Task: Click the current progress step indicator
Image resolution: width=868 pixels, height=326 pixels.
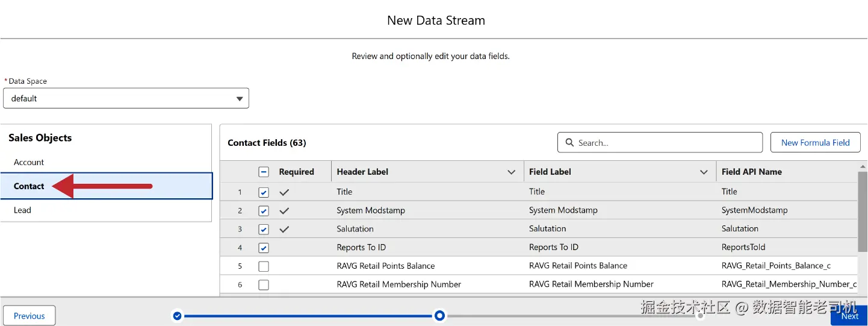Action: pos(440,316)
